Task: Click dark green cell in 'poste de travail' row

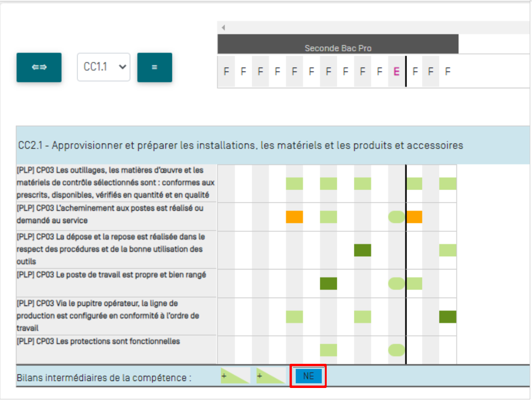Action: 328,284
